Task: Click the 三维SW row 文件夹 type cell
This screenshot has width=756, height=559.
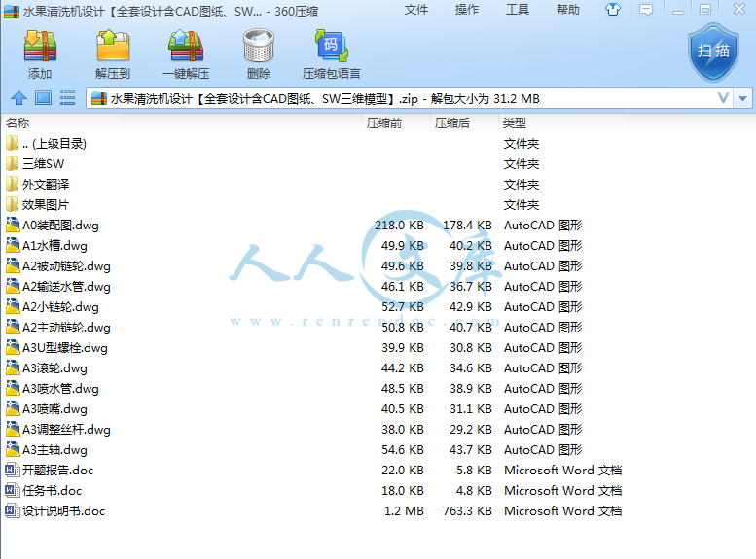Action: tap(522, 164)
